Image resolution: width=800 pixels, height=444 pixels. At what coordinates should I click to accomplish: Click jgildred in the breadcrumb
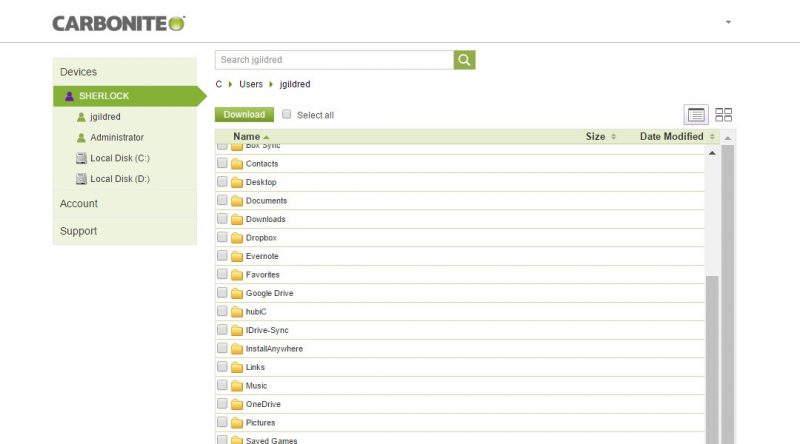coord(295,84)
